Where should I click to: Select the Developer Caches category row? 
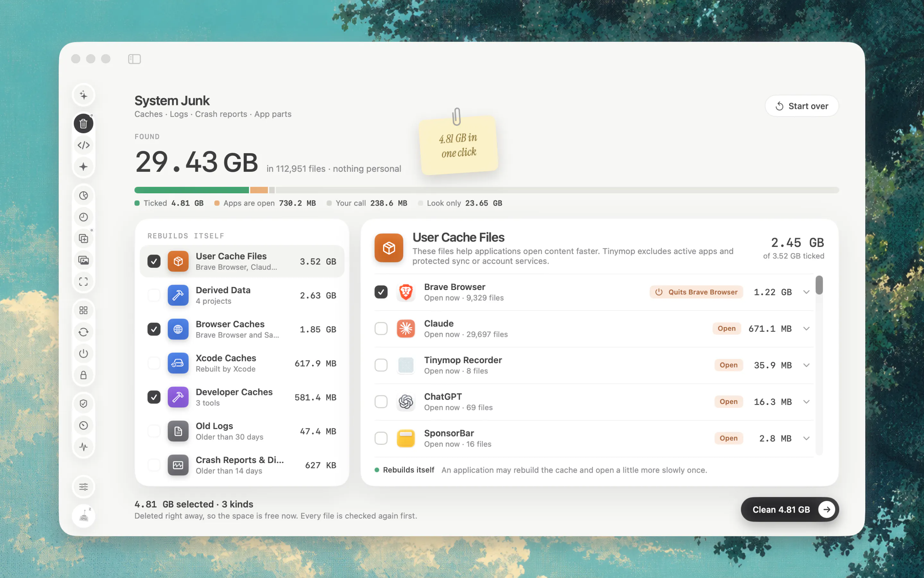point(242,397)
